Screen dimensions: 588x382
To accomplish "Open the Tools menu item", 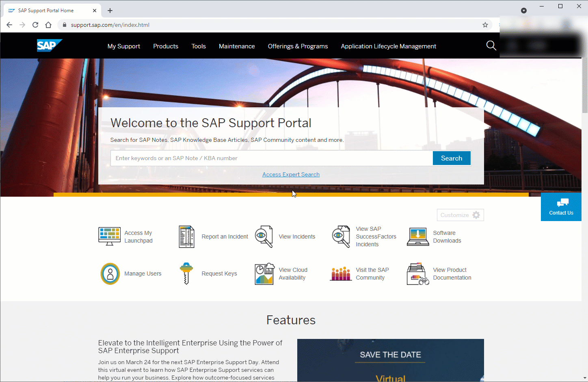I will pos(199,46).
